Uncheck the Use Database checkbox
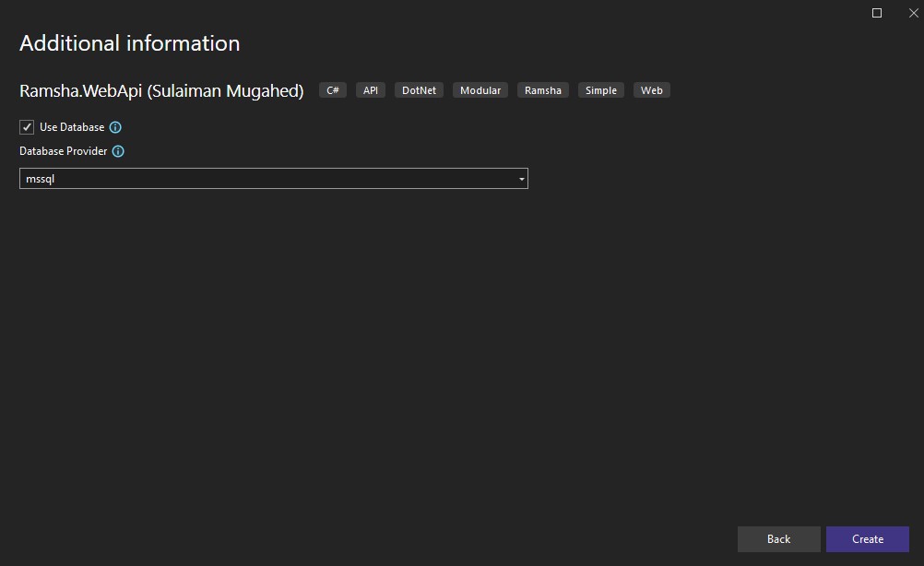Image resolution: width=924 pixels, height=566 pixels. [25, 127]
